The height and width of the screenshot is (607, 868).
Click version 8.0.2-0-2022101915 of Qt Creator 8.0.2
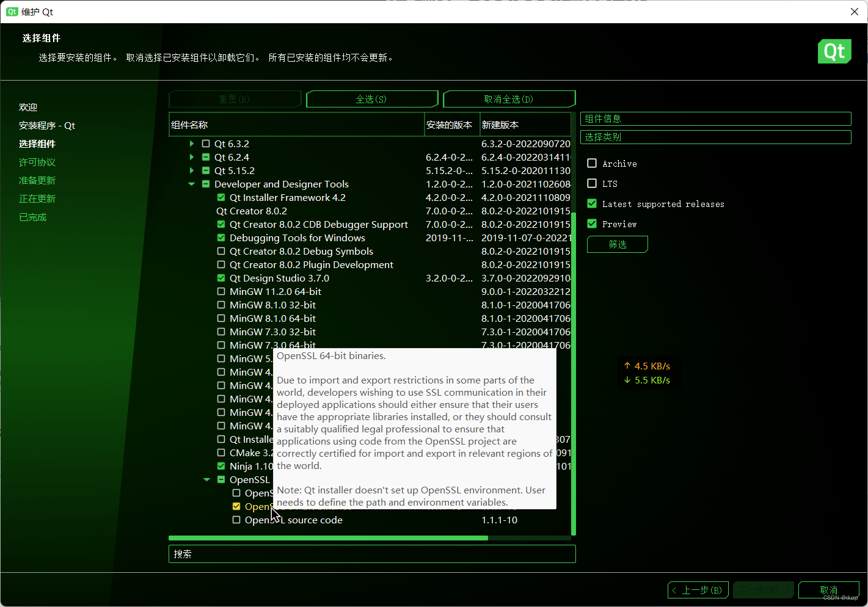click(x=526, y=211)
